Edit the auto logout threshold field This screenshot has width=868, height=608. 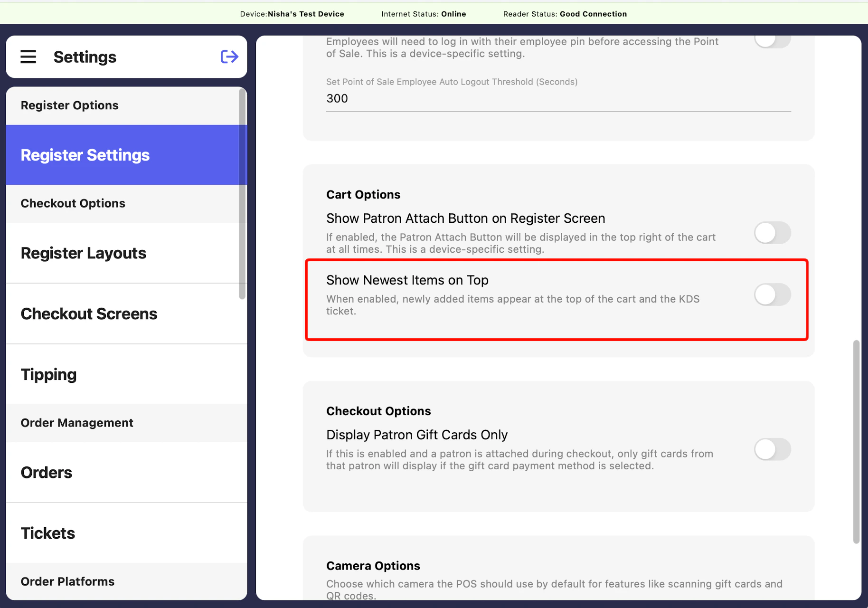coord(558,99)
